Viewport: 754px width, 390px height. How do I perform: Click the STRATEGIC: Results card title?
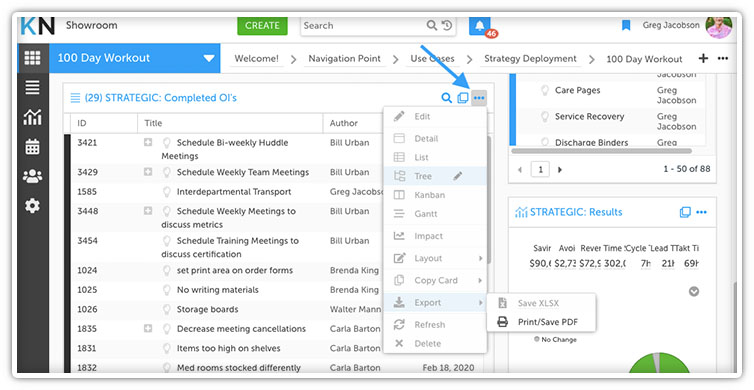pyautogui.click(x=576, y=212)
